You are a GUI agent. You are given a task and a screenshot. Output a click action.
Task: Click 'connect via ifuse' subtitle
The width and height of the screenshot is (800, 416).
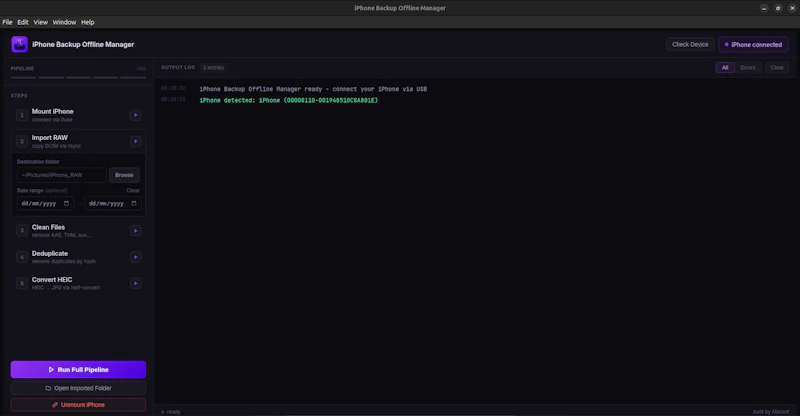click(x=52, y=120)
